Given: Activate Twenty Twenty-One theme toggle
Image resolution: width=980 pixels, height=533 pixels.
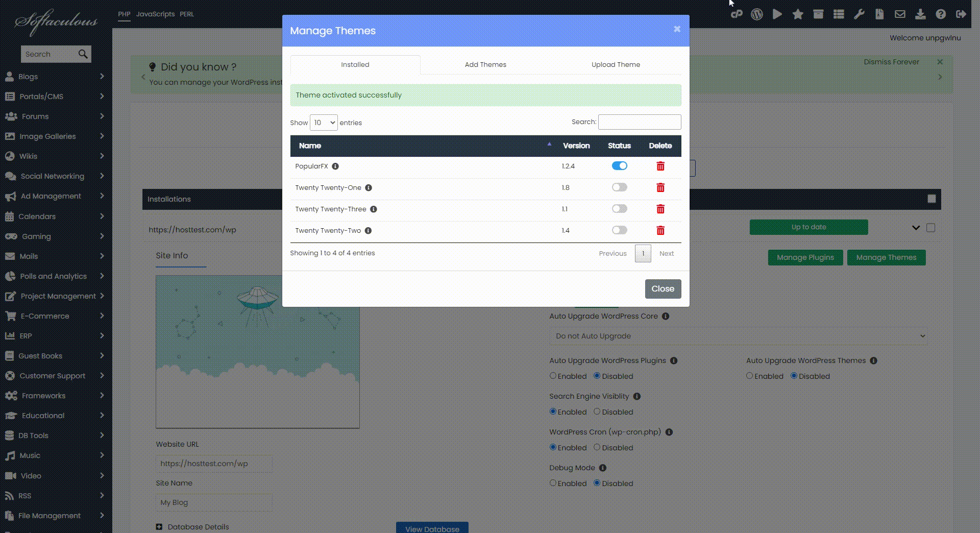Looking at the screenshot, I should (x=620, y=187).
